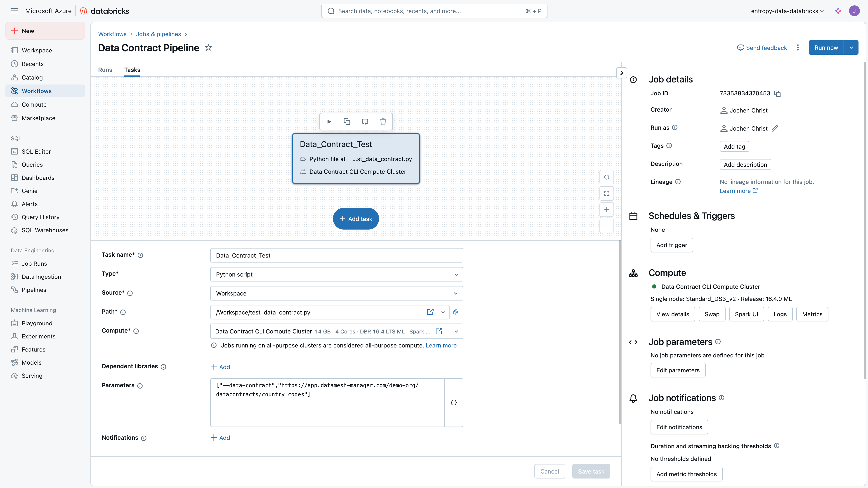Click the JSON braces icon in the Parameters field
868x488 pixels.
pyautogui.click(x=453, y=402)
